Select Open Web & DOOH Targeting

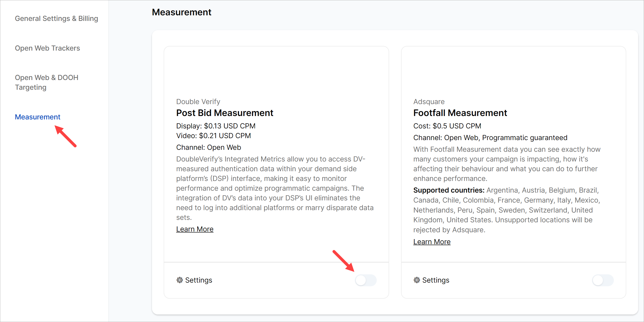pyautogui.click(x=46, y=82)
